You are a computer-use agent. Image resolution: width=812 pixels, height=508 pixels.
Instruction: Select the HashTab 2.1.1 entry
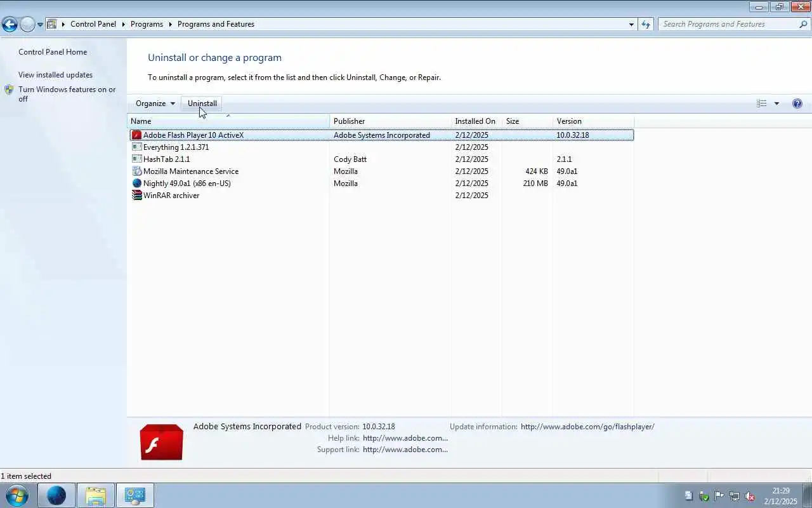166,159
